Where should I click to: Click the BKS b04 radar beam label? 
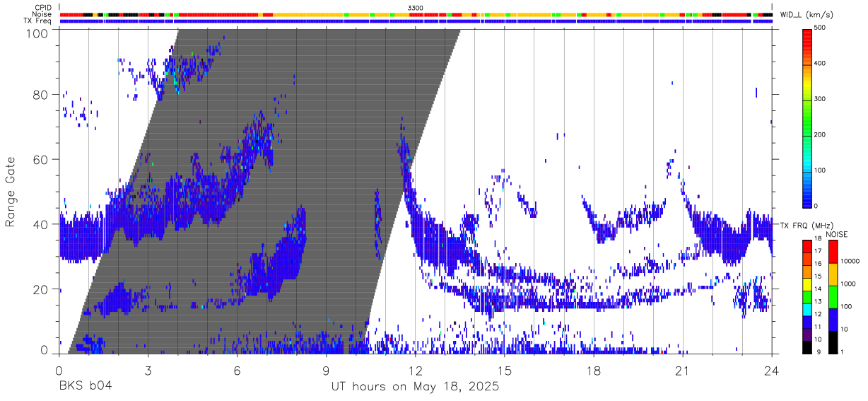pos(85,386)
